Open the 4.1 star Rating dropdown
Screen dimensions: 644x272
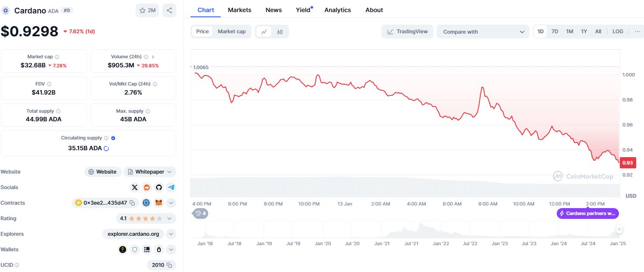tap(146, 218)
